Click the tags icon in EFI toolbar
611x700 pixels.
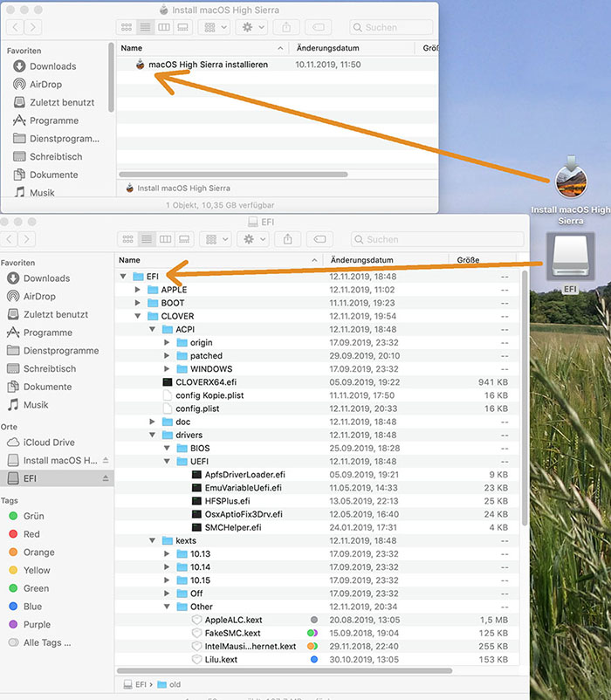[x=319, y=239]
